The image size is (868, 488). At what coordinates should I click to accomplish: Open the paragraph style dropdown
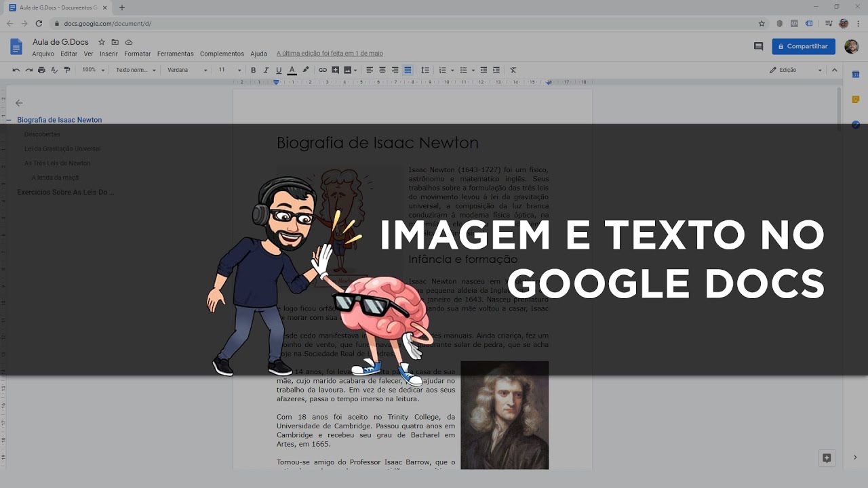(x=136, y=70)
